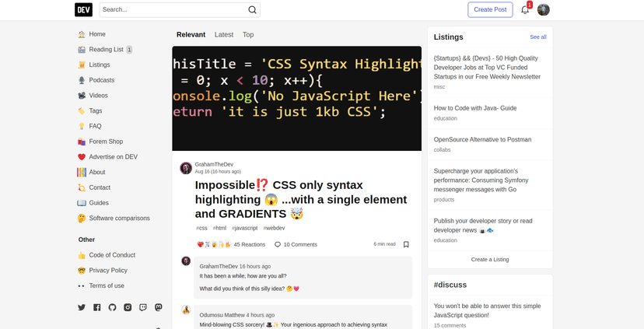Viewport: 644px width, 329px height.
Task: Open the Facebook social icon
Action: 97,307
